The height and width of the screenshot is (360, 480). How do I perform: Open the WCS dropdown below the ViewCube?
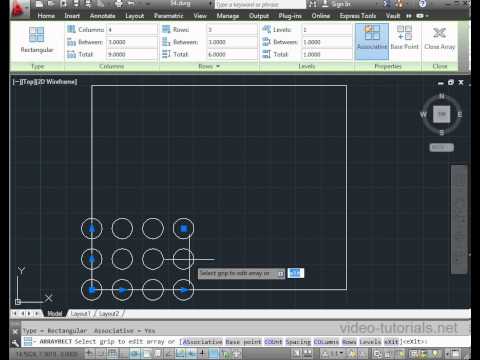[x=441, y=147]
